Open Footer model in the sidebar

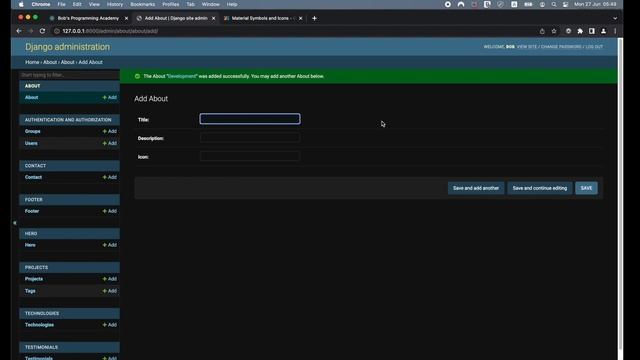coord(32,211)
